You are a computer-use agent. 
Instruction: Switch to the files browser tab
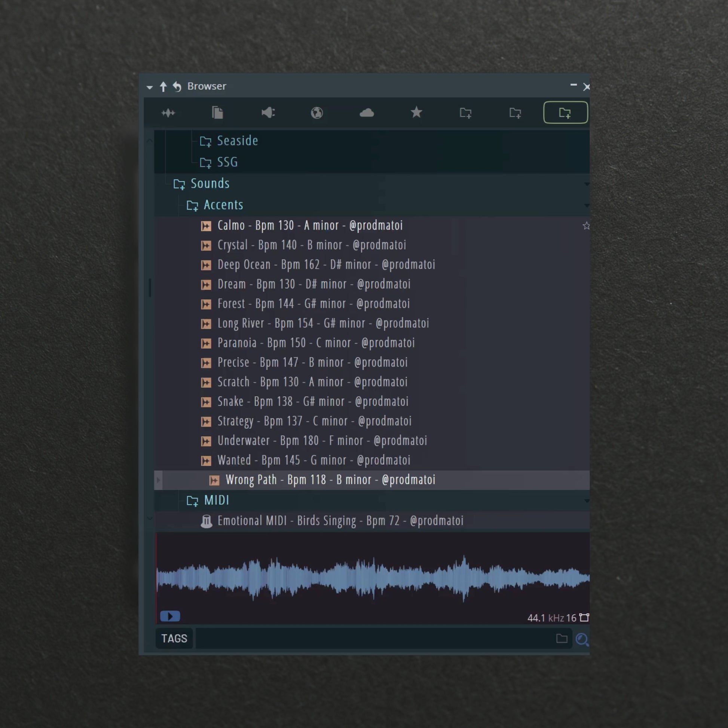click(x=217, y=113)
